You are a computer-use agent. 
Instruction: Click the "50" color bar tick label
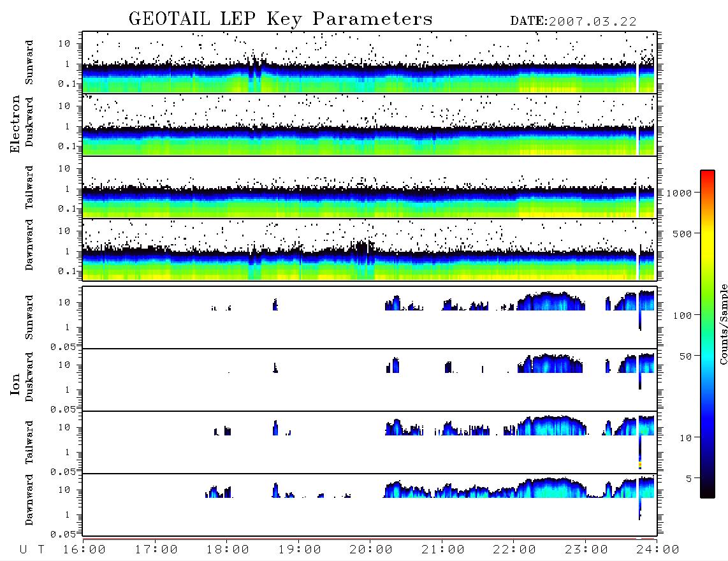point(685,356)
